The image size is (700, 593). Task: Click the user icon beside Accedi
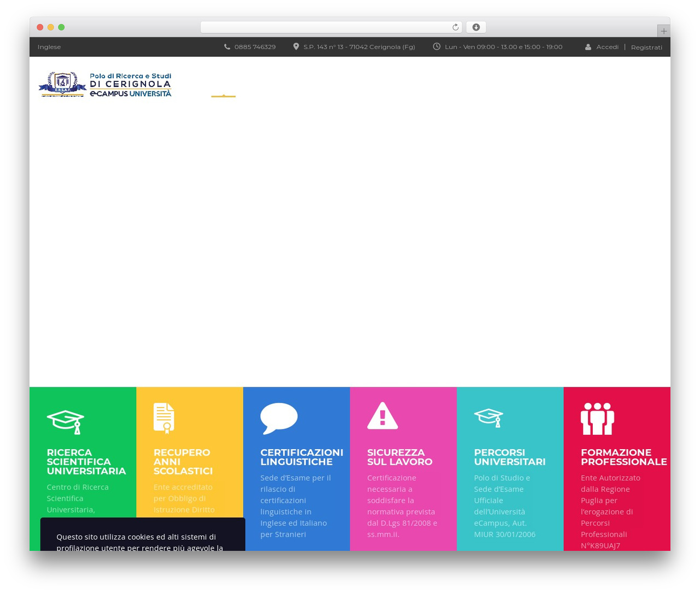coord(588,47)
